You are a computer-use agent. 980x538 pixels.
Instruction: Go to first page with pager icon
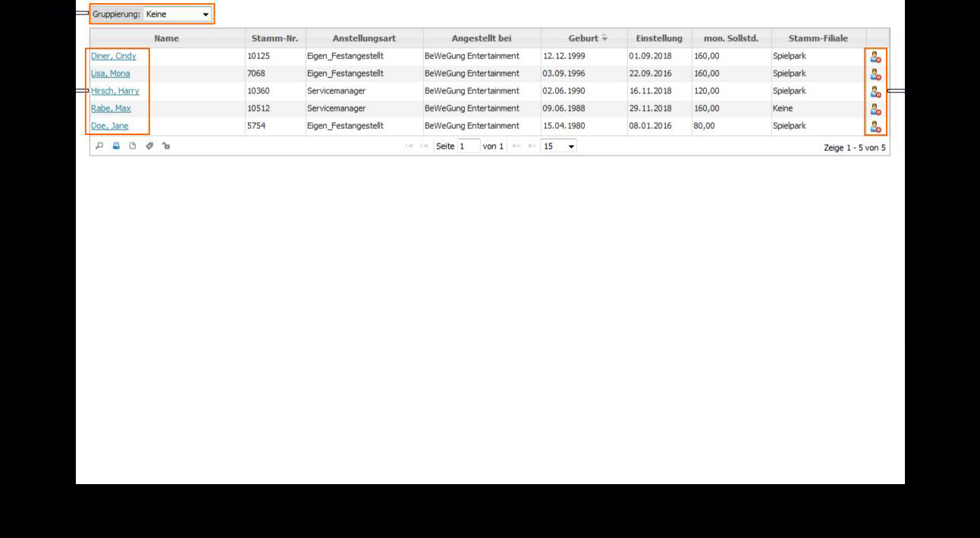point(410,146)
